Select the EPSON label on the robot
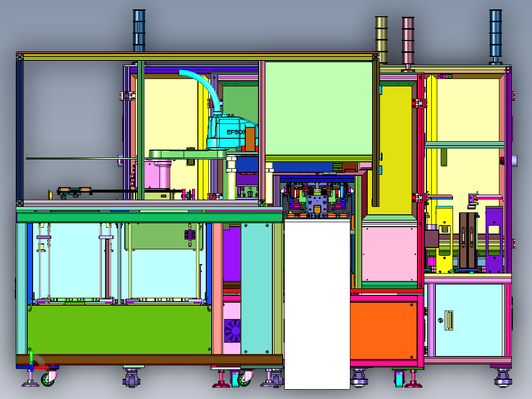Screen dimensions: 532x399 point(235,132)
